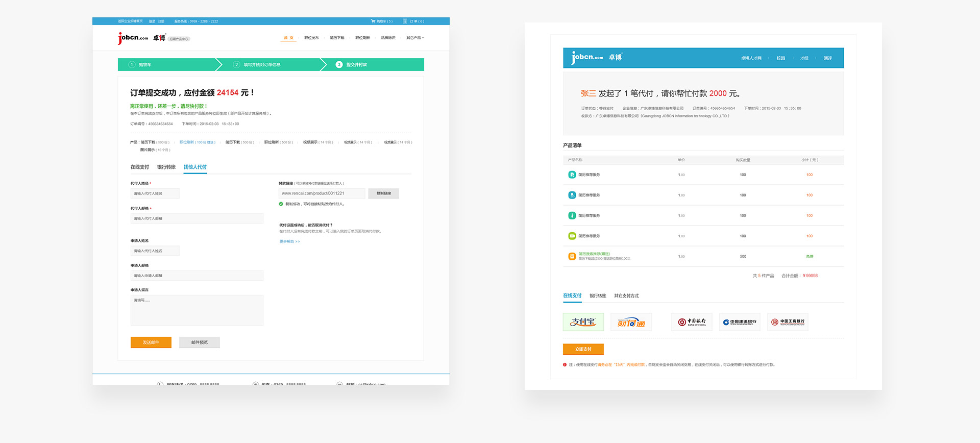Image resolution: width=980 pixels, height=443 pixels.
Task: Pick Bank of China (中国银行) payment option
Action: 692,322
